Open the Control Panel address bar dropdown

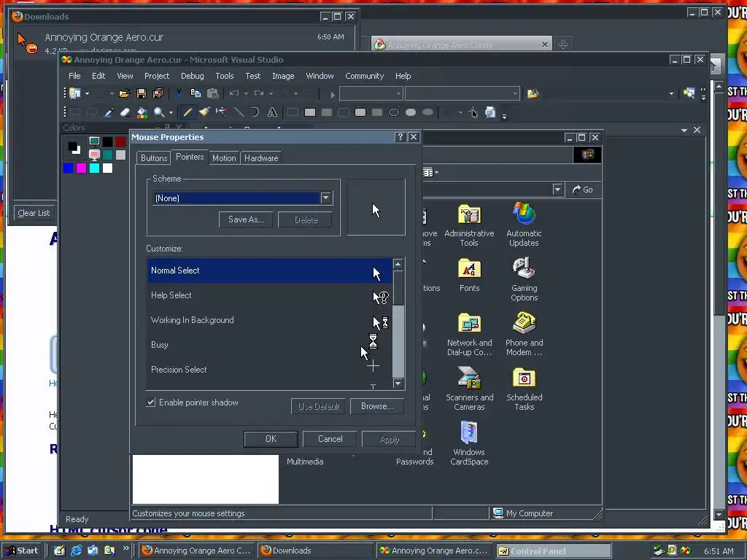click(557, 190)
